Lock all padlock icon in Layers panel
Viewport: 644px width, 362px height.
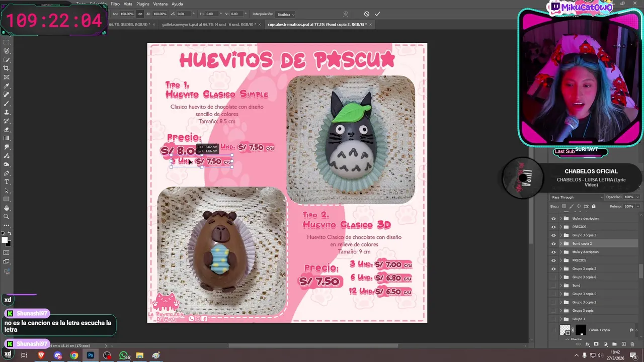point(594,206)
